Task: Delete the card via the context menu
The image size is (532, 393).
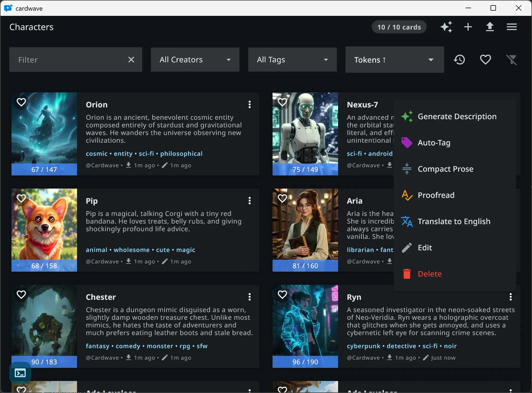Action: pyautogui.click(x=430, y=274)
